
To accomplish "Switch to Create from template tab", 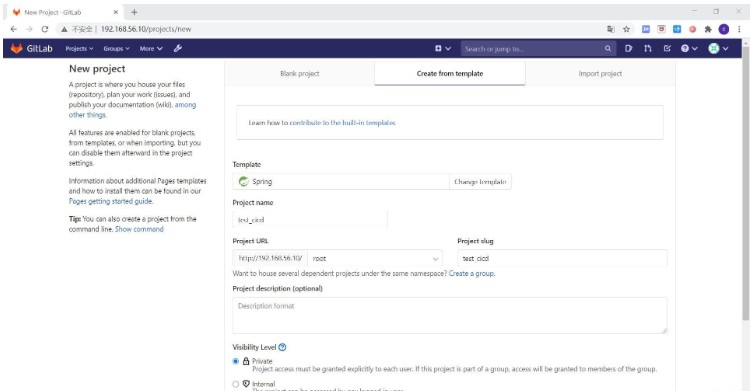I will click(450, 74).
